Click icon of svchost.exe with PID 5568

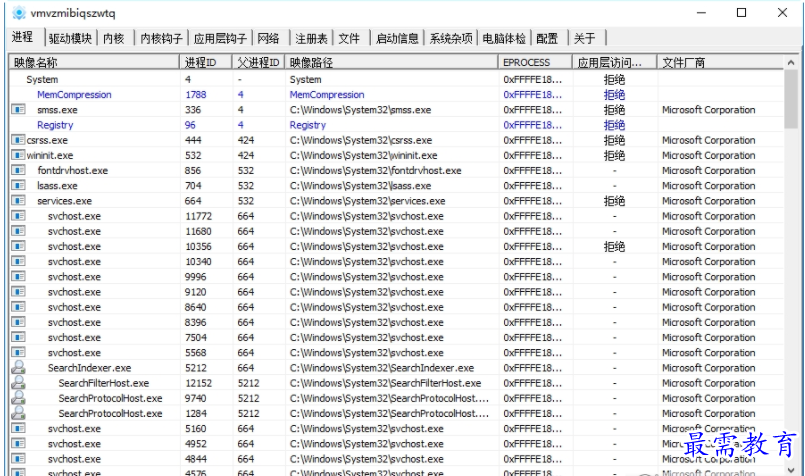pos(18,352)
